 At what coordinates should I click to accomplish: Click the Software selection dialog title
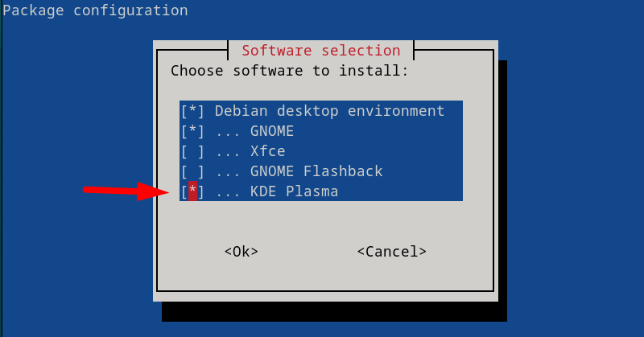click(x=320, y=51)
